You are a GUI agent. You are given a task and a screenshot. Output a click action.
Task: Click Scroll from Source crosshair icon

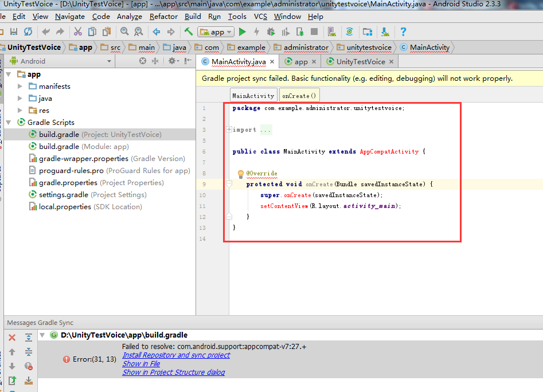143,61
